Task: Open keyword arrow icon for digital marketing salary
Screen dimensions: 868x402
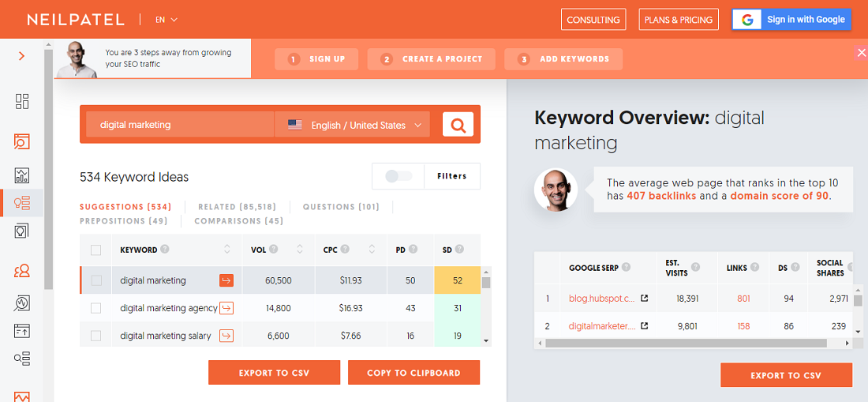Action: [x=226, y=336]
